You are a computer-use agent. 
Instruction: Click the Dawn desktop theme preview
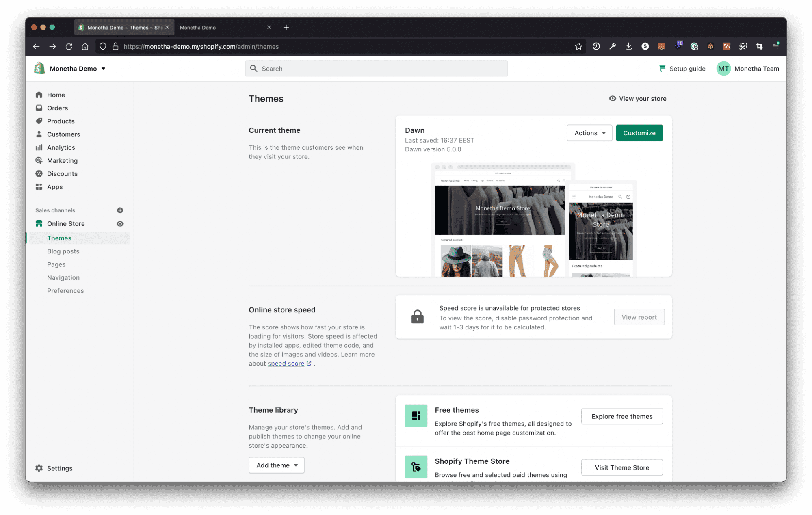(500, 221)
